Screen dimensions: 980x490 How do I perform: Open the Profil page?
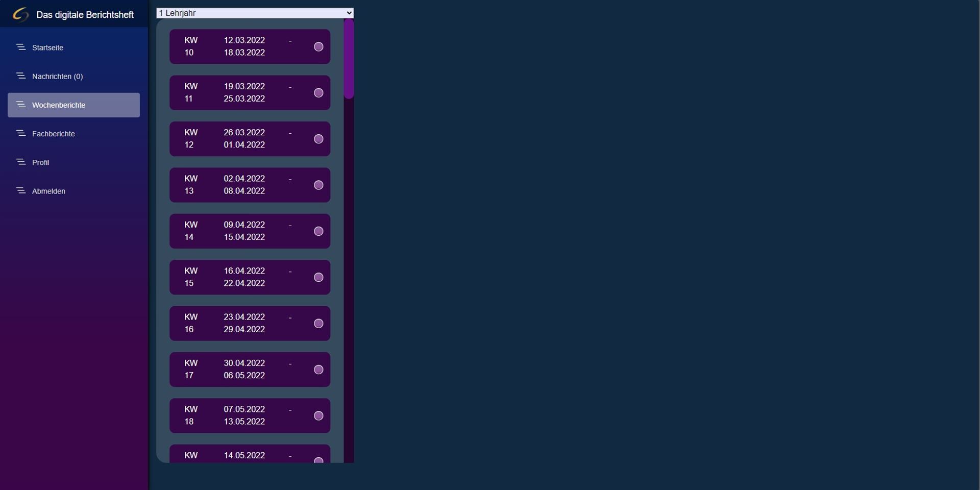[73, 162]
